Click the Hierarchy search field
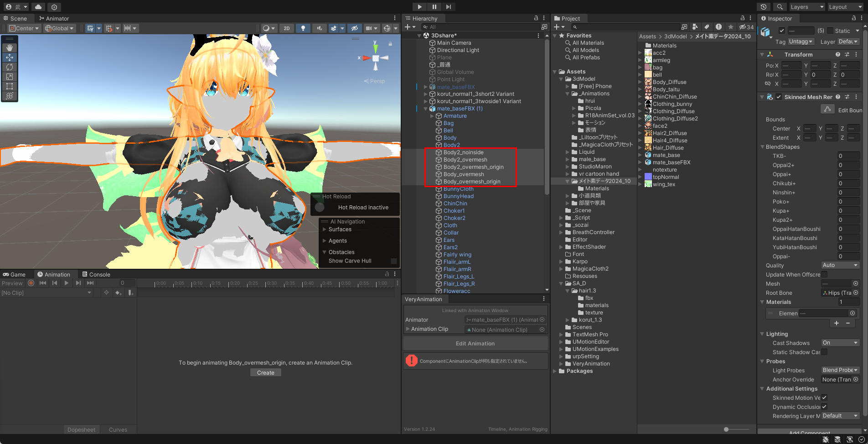Viewport: 868px width, 444px height. tap(481, 27)
